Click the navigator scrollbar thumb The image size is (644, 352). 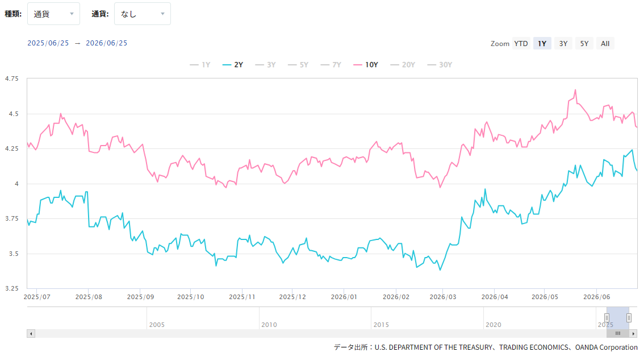(618, 333)
